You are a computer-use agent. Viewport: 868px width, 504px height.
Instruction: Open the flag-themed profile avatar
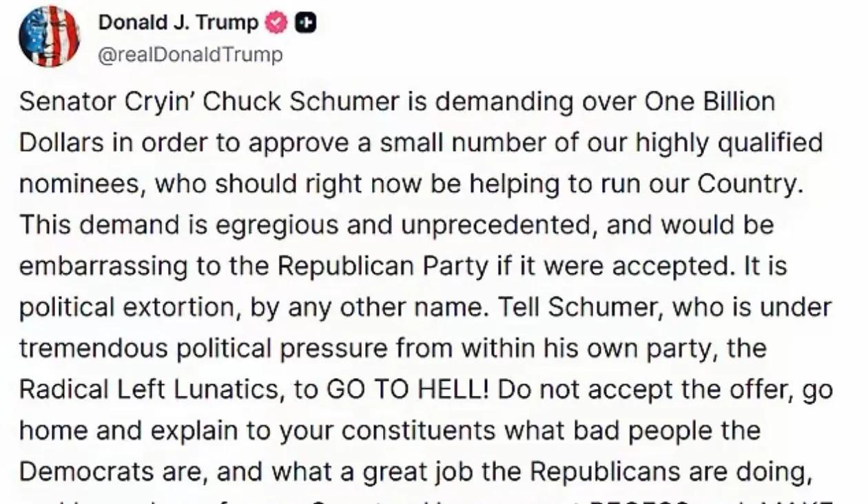(49, 36)
